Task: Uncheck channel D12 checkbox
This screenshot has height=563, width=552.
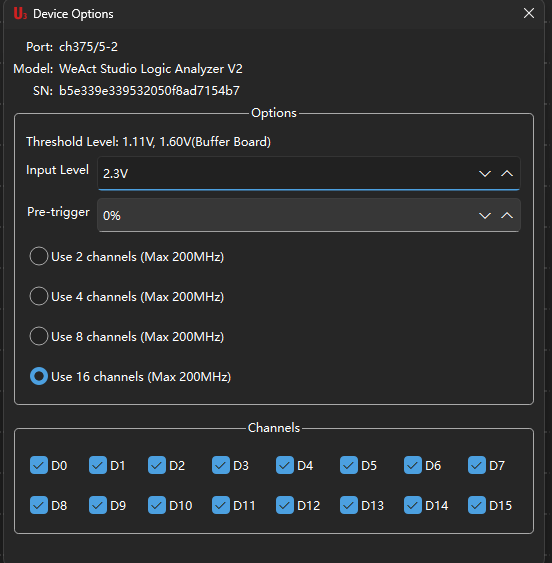Action: 285,505
